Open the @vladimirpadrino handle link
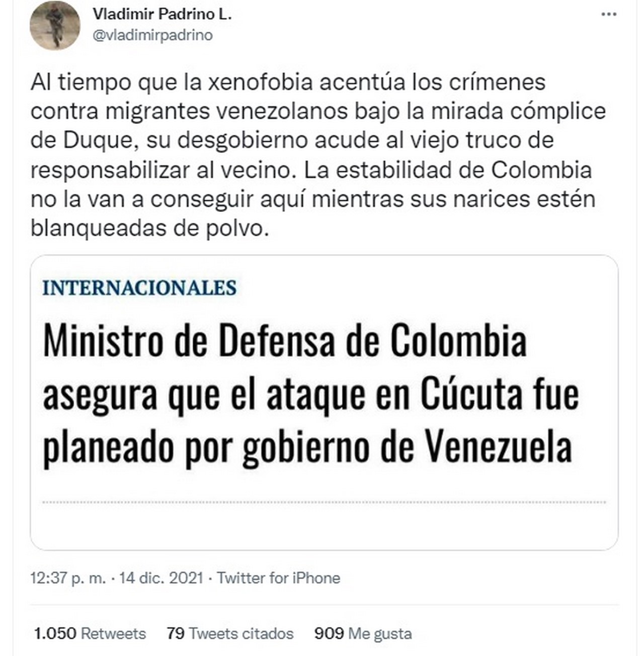 [x=153, y=35]
